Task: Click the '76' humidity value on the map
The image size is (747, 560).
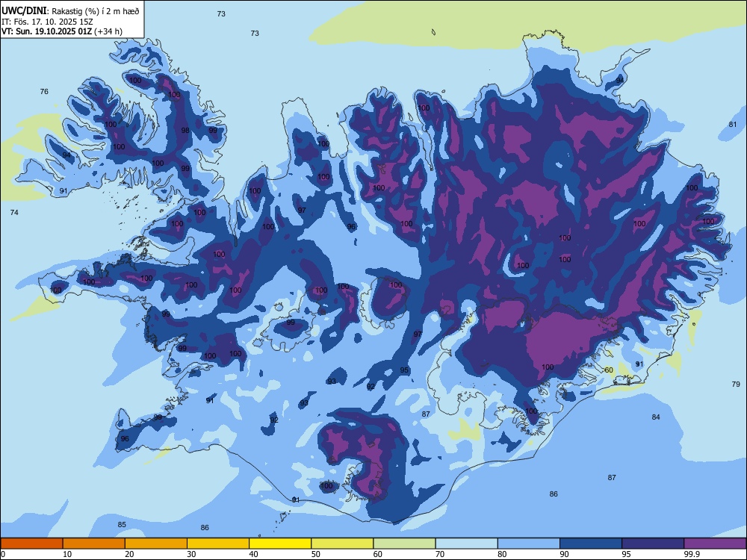Action: (x=44, y=91)
